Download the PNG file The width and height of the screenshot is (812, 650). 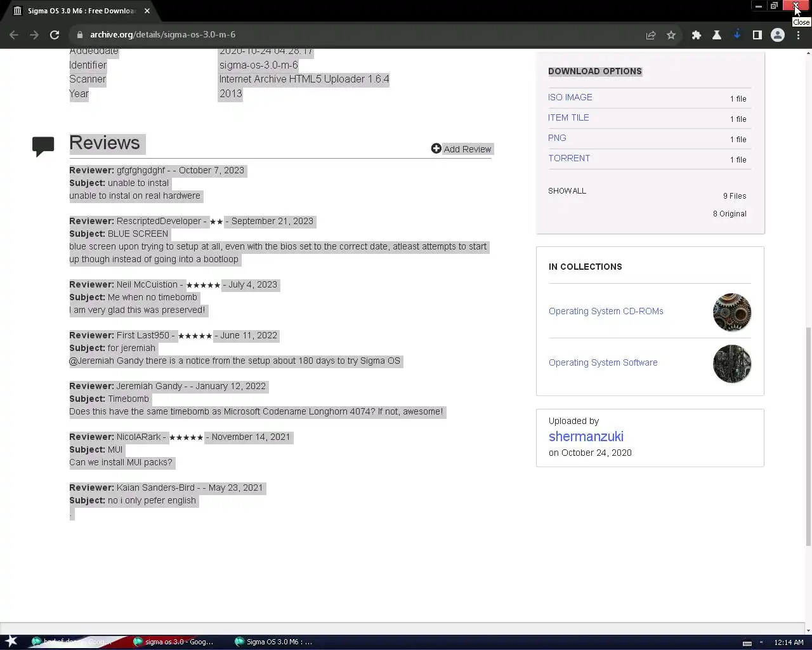point(557,138)
